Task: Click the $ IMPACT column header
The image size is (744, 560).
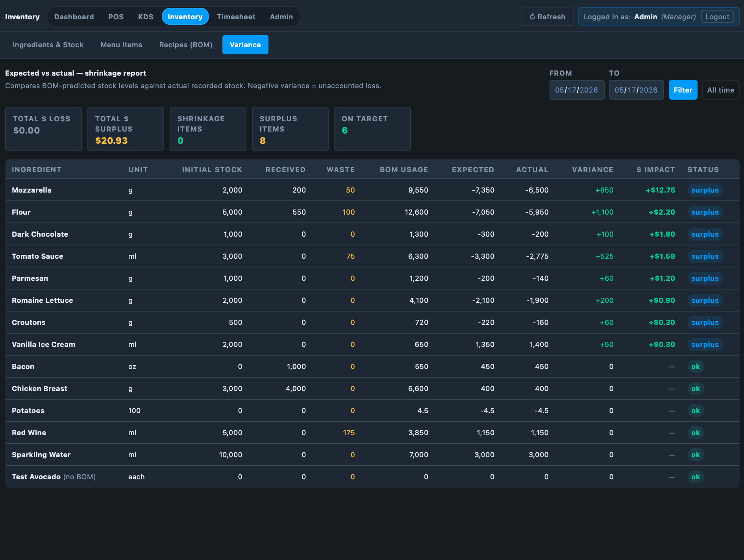Action: (655, 169)
